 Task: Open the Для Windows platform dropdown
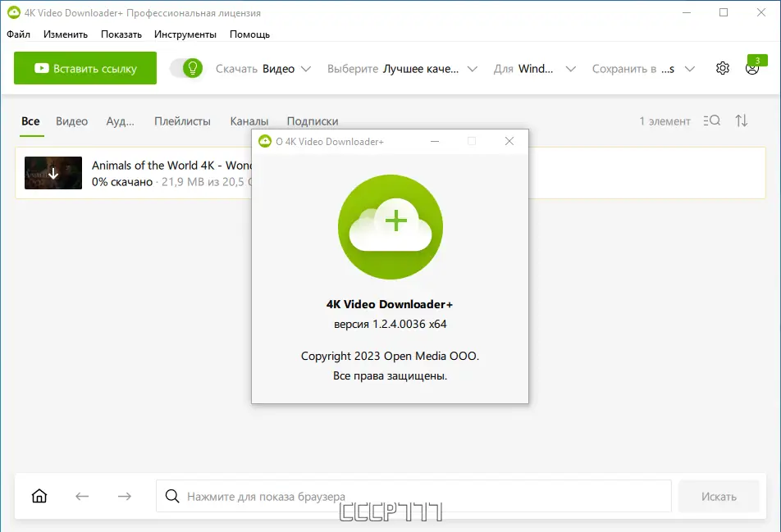click(534, 69)
